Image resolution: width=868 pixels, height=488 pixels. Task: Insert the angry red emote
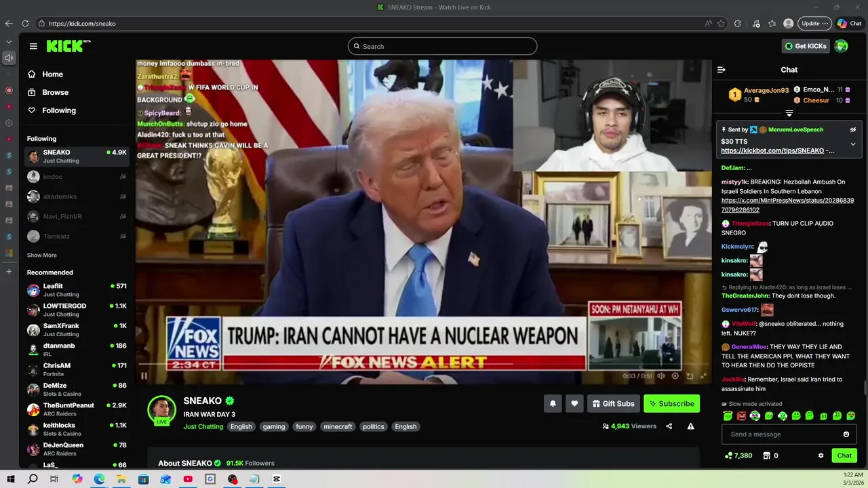click(741, 415)
